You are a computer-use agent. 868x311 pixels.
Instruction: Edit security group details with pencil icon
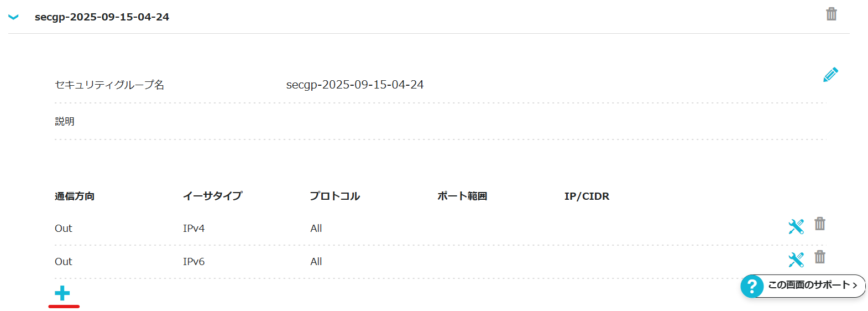(830, 75)
